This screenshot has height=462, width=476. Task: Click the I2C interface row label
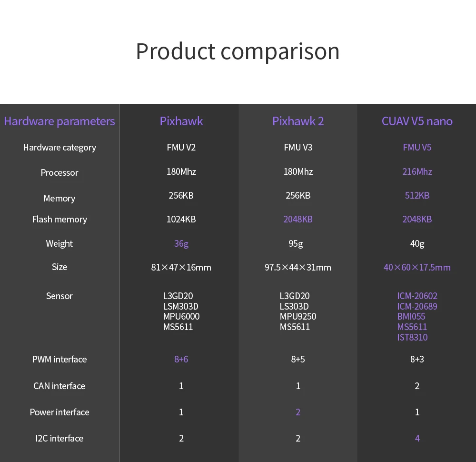coord(59,438)
